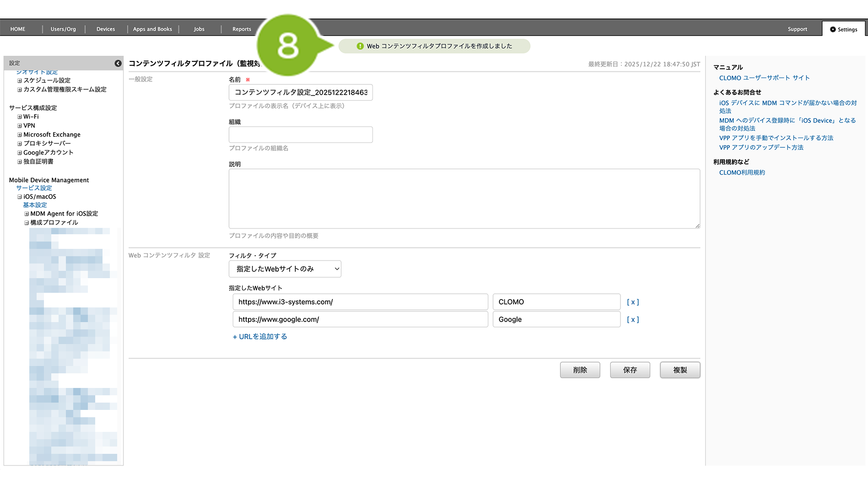
Task: Collapse the iOS/macOS tree node
Action: (x=20, y=197)
